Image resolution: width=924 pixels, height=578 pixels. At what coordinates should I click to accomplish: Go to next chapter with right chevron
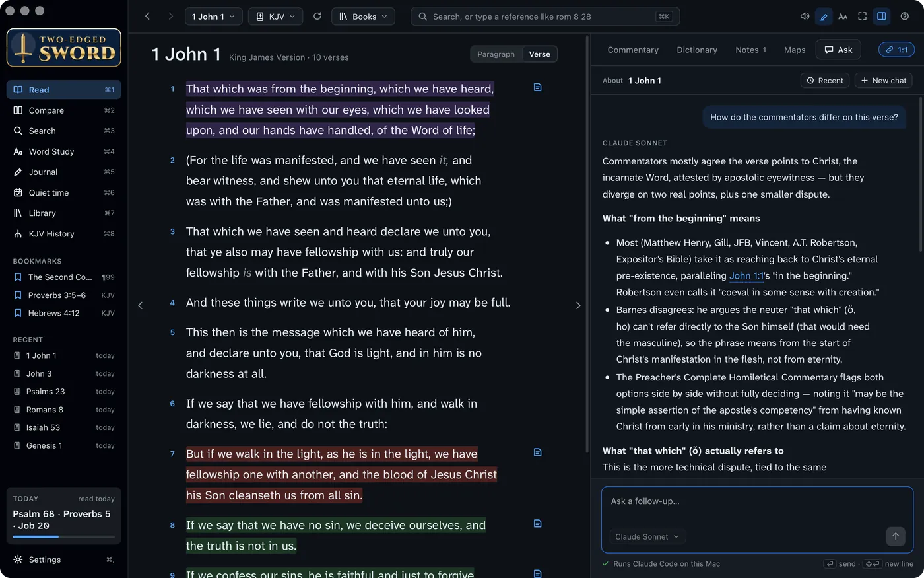(x=578, y=305)
